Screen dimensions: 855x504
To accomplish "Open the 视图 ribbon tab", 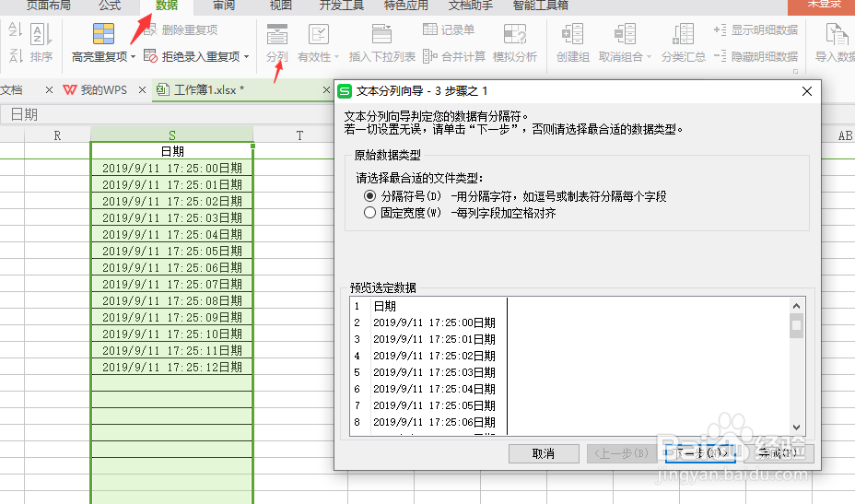I will click(x=281, y=6).
